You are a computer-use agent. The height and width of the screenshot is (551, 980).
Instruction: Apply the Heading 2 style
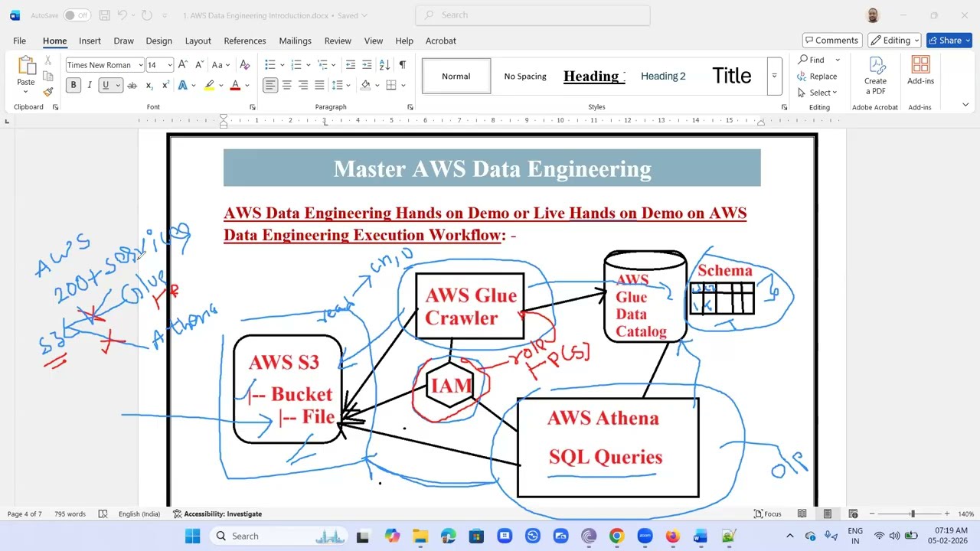click(663, 76)
